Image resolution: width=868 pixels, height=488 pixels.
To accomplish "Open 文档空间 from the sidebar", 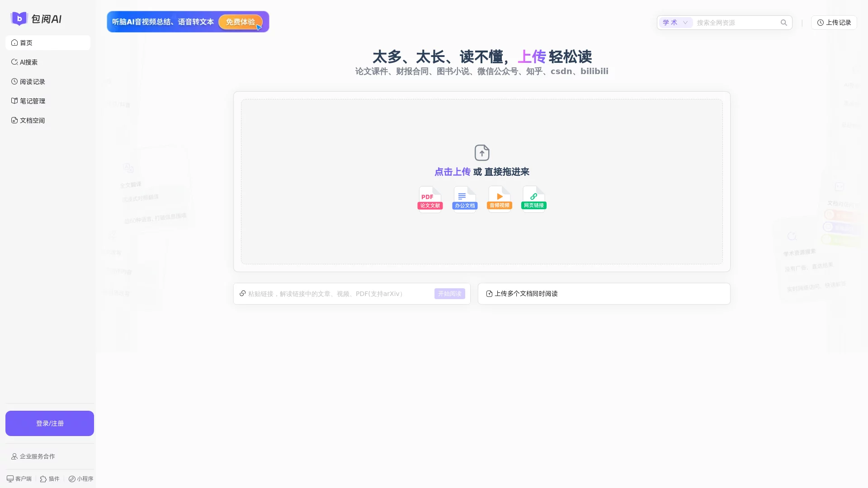I will tap(32, 120).
